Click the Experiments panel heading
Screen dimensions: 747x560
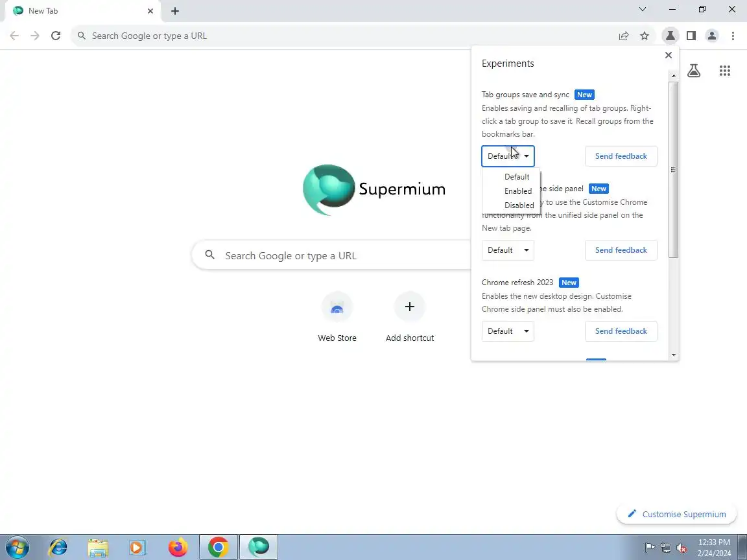pyautogui.click(x=508, y=64)
